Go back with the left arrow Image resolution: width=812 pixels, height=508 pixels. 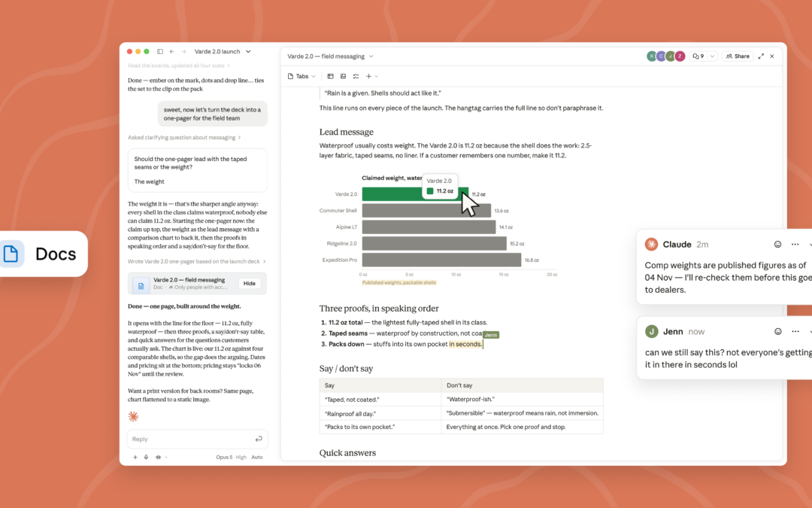pos(172,51)
